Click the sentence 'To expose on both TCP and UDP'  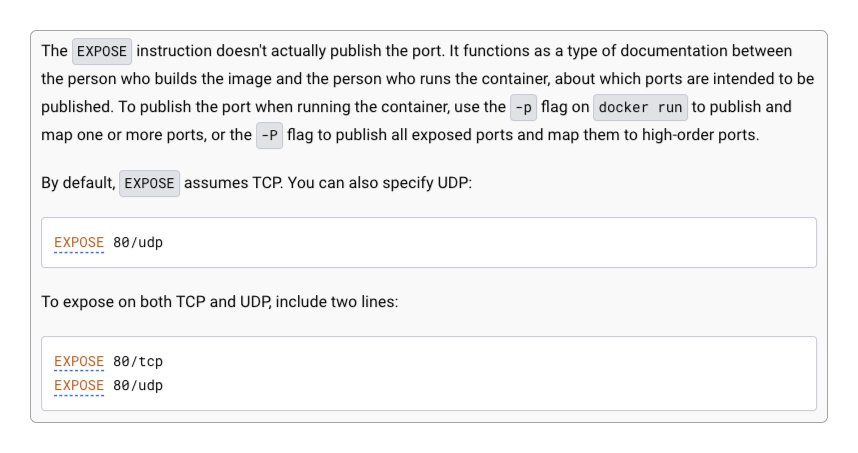(x=156, y=302)
